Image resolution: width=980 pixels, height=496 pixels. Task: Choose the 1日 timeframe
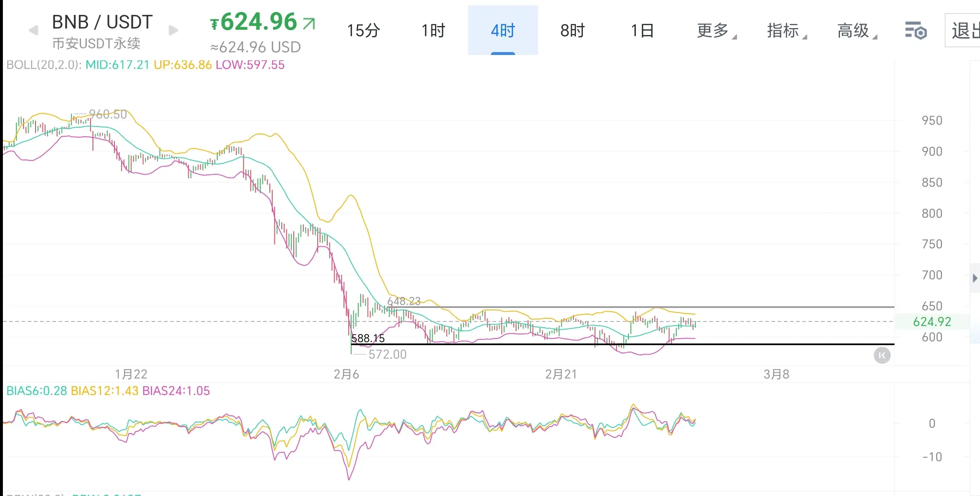click(642, 31)
